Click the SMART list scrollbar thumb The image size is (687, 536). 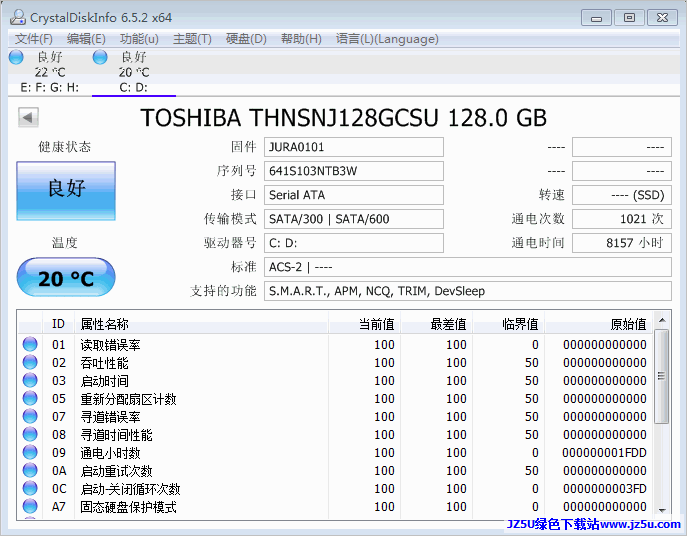[x=662, y=376]
